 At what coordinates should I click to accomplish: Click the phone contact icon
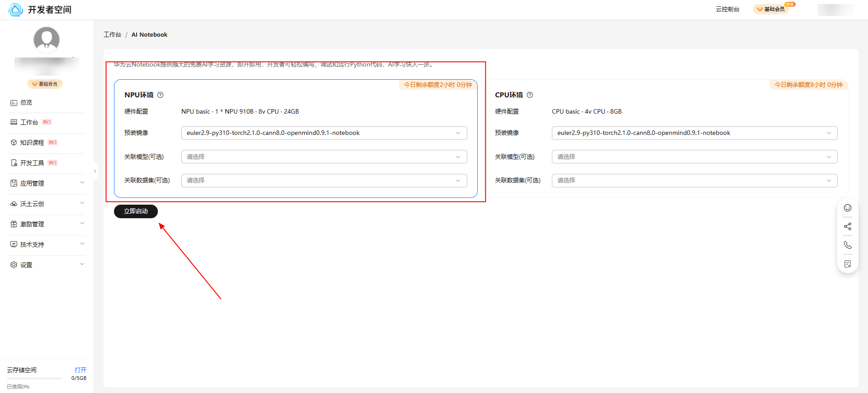(848, 245)
